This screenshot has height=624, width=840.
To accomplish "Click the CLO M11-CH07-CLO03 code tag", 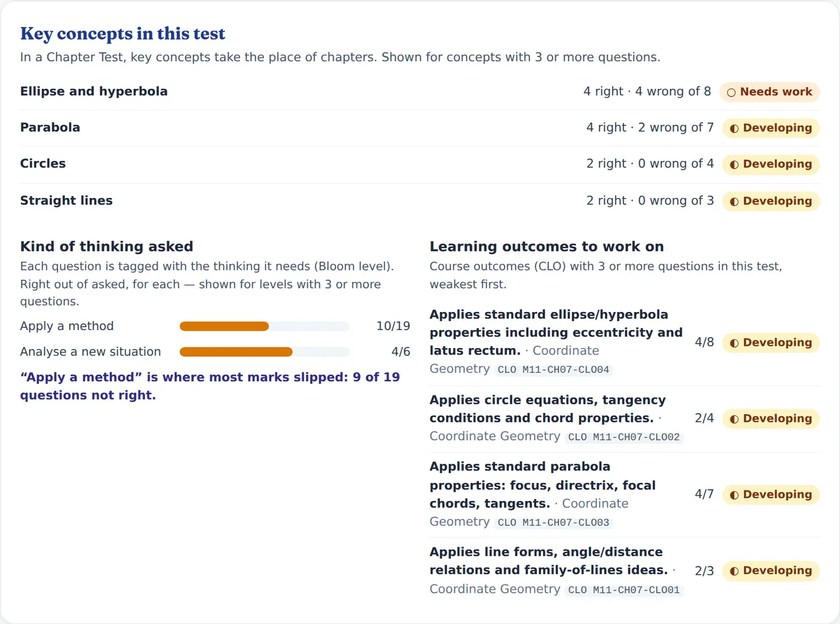I will tap(554, 523).
